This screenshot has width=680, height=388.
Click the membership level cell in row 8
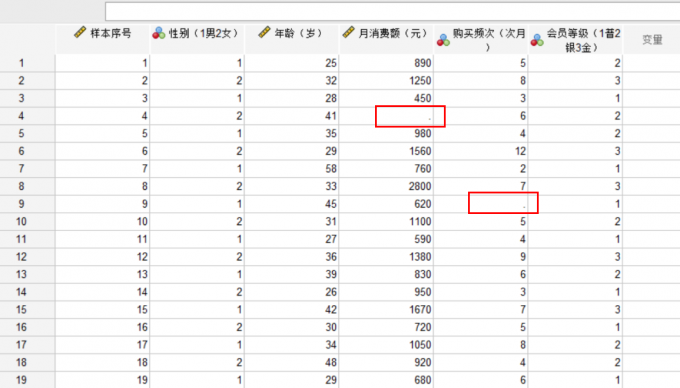[x=575, y=186]
